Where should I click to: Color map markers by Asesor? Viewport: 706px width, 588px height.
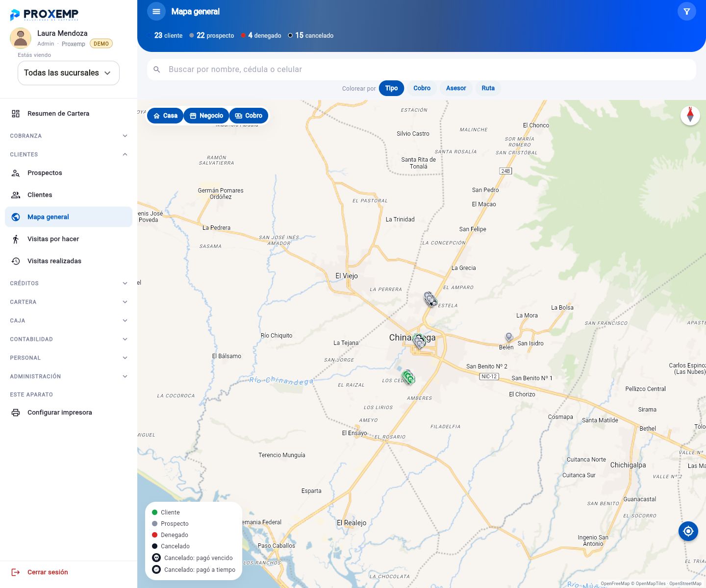tap(456, 88)
